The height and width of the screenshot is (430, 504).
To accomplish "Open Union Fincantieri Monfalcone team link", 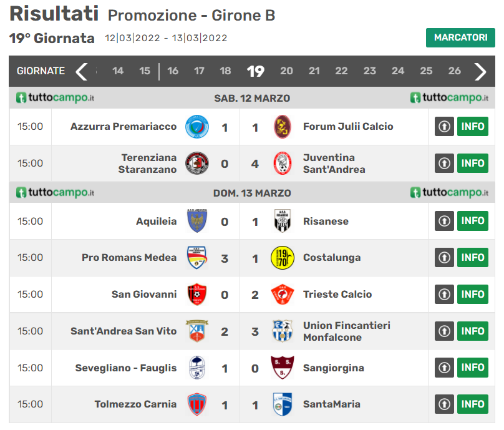I will tap(346, 331).
